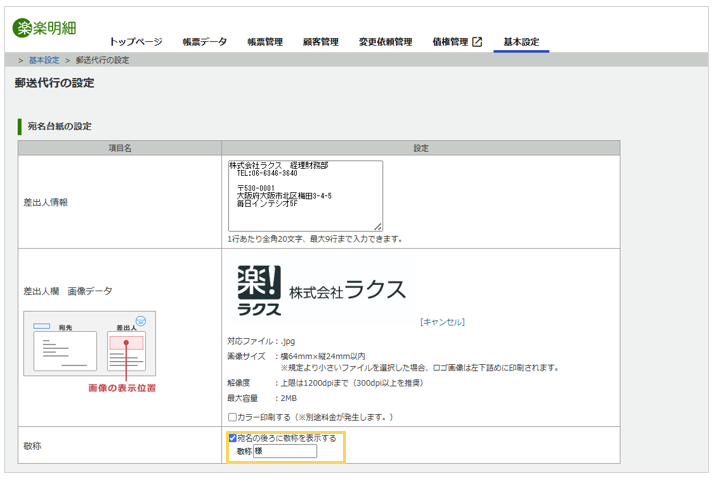Go to the 帳票管理 menu

coord(265,42)
